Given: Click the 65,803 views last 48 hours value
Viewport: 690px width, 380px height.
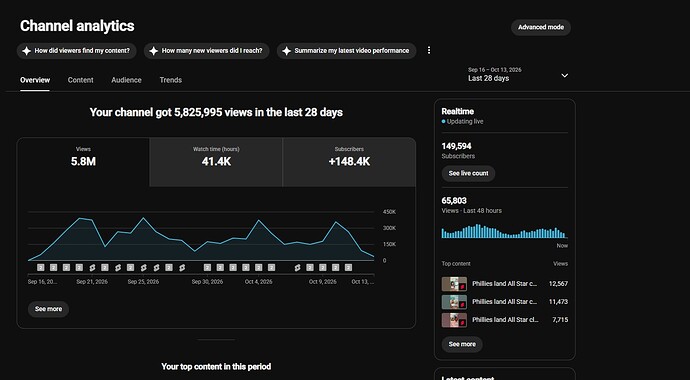Looking at the screenshot, I should click(x=454, y=201).
